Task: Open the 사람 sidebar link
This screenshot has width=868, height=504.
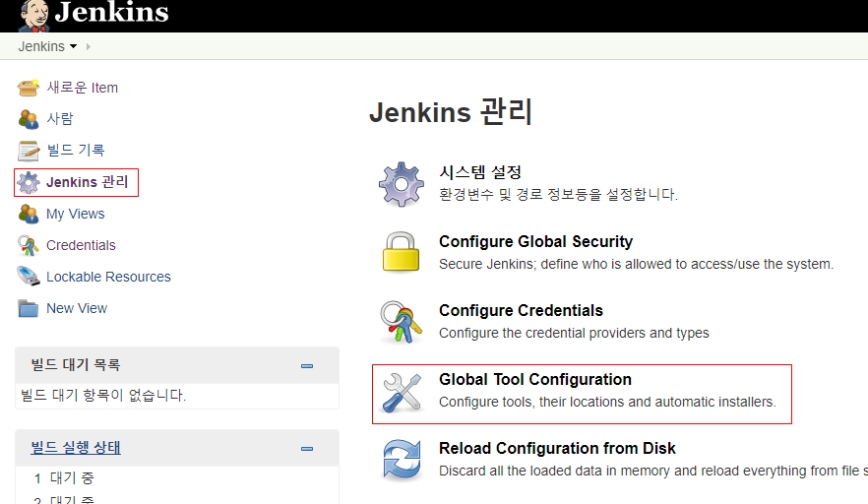Action: 60,118
